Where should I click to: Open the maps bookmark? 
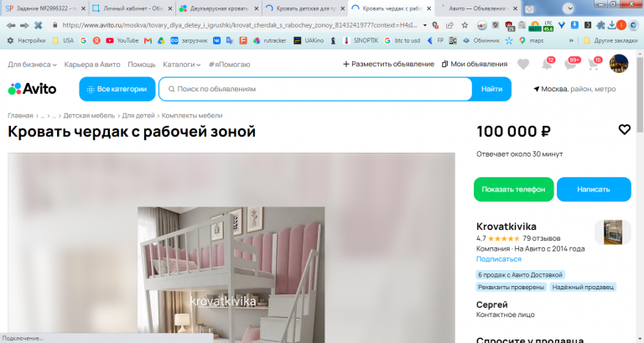[x=531, y=40]
